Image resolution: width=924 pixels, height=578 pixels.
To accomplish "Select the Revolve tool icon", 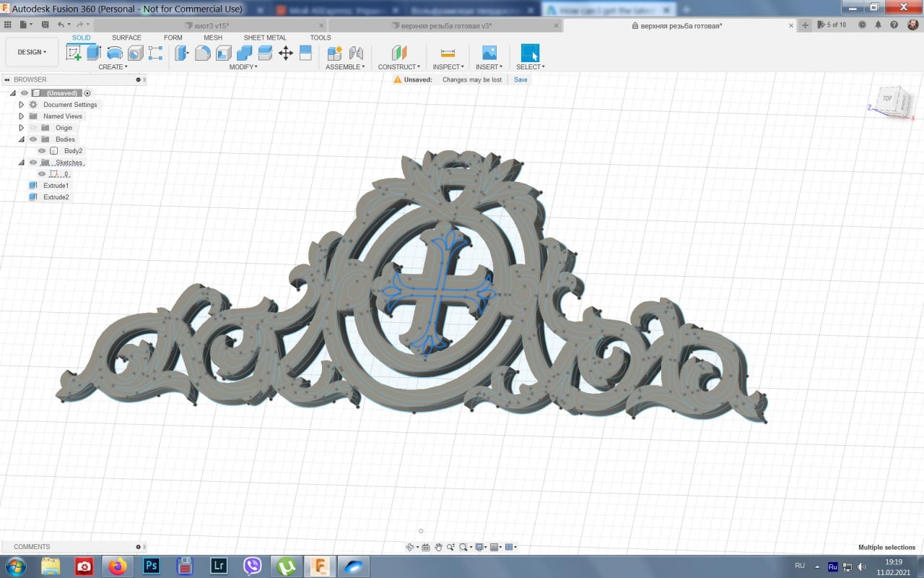I will [114, 53].
